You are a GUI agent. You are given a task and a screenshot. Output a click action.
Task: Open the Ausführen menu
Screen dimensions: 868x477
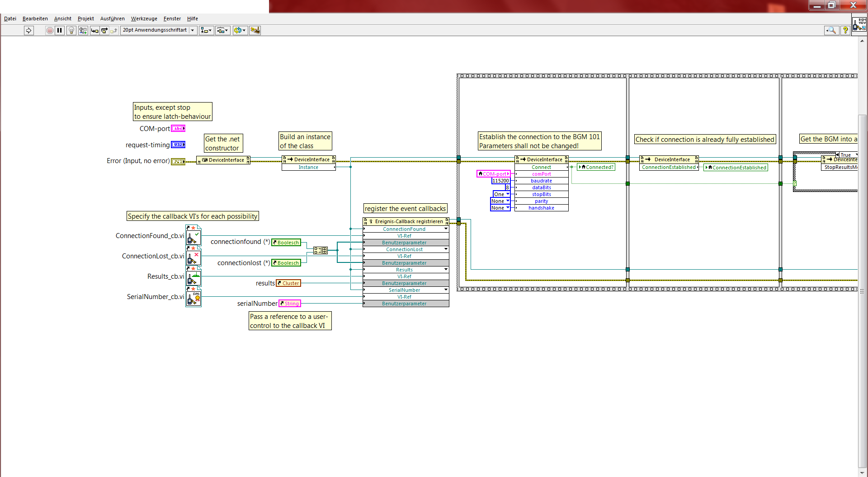pos(112,19)
